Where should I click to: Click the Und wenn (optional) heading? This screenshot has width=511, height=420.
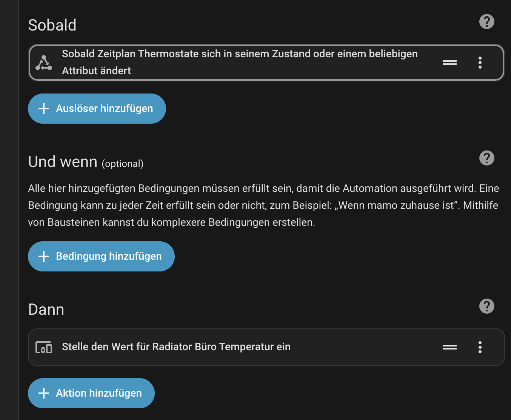pos(86,162)
